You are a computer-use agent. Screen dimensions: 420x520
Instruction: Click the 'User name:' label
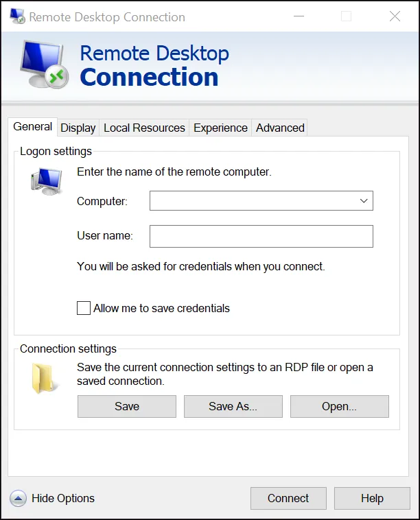[105, 235]
